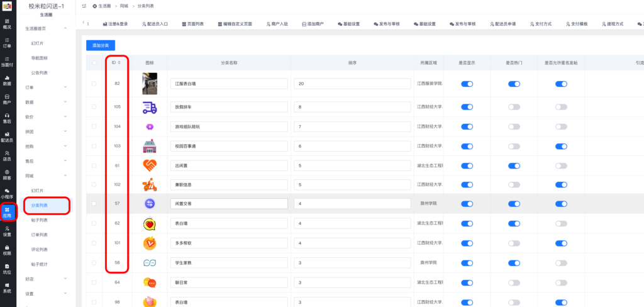The image size is (644, 307).
Task: Click the app logo in the top-left corner
Action: (8, 6)
